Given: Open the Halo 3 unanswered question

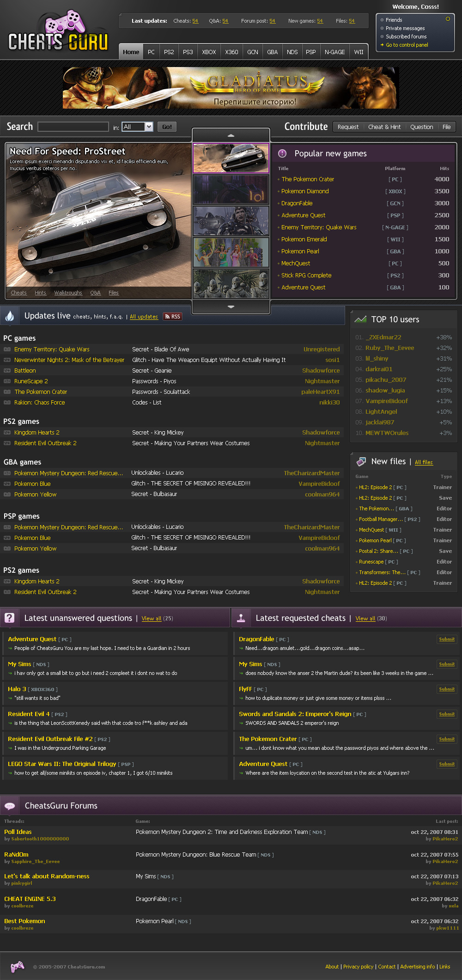Looking at the screenshot, I should tap(17, 689).
